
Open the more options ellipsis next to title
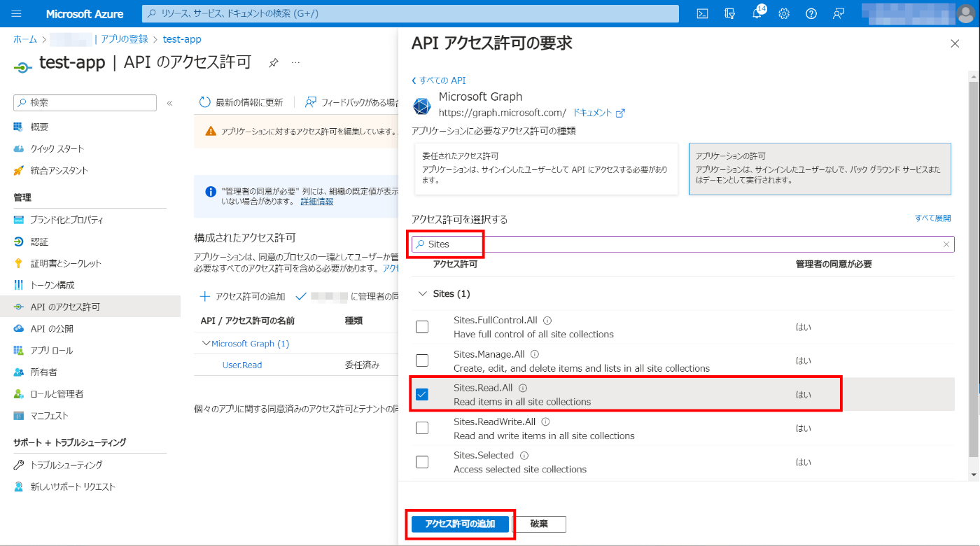click(295, 63)
